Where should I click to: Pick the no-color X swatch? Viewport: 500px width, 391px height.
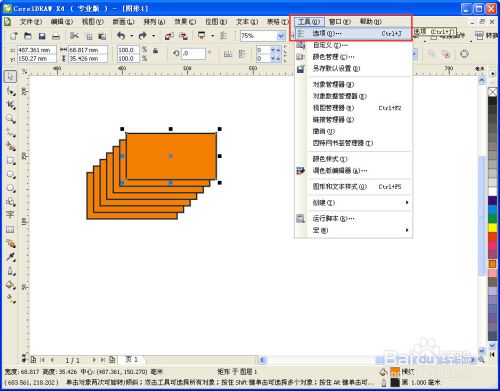(x=492, y=92)
